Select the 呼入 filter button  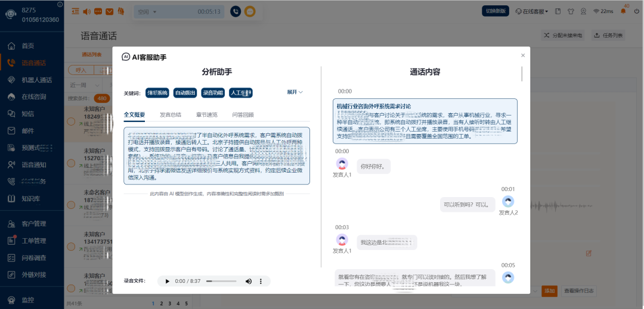[81, 70]
